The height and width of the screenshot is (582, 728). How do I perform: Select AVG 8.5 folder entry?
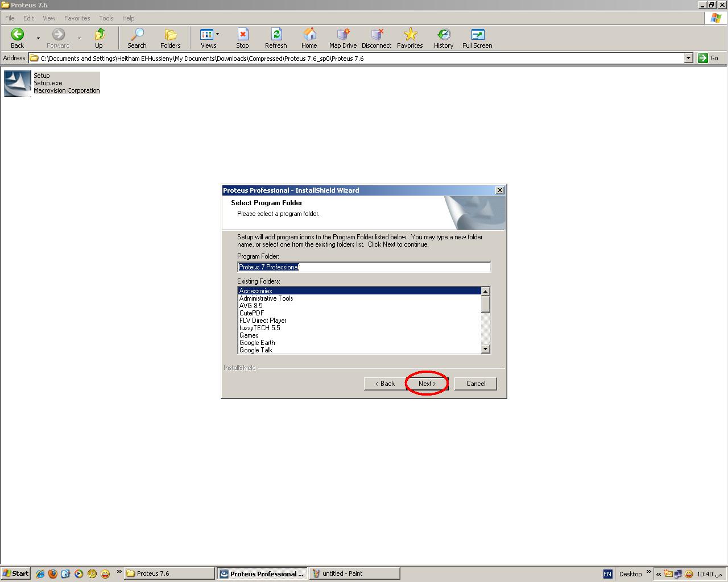tap(359, 305)
